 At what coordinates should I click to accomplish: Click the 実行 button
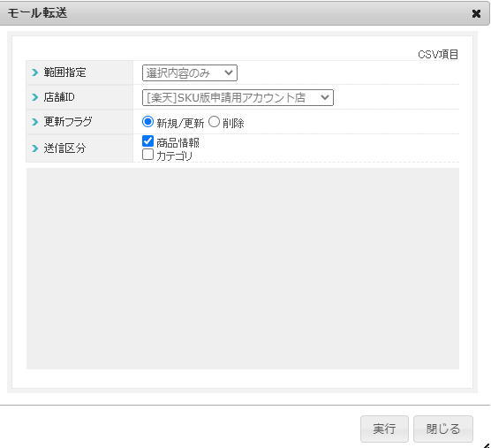384,429
